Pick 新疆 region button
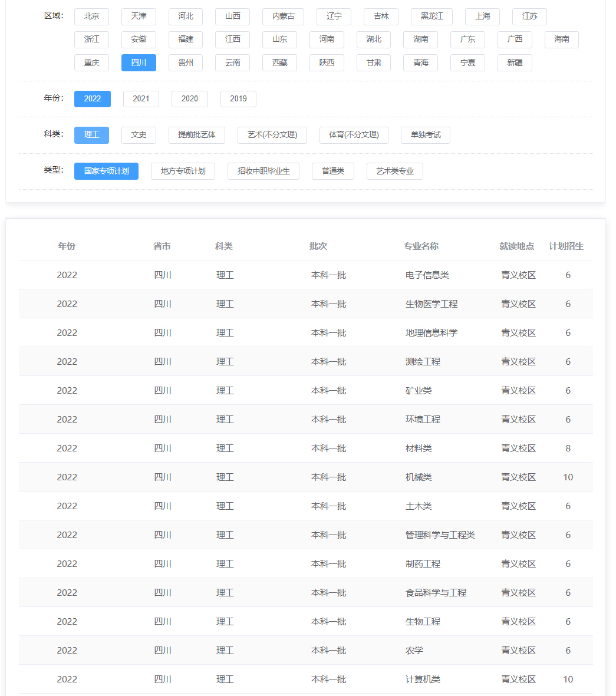 click(515, 63)
